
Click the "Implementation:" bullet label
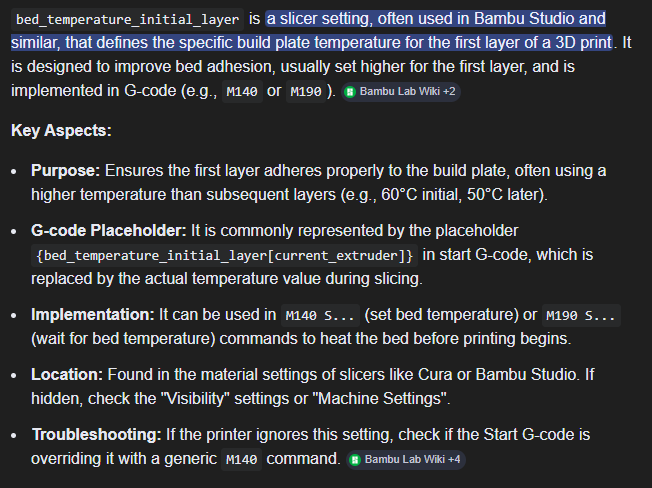(91, 315)
